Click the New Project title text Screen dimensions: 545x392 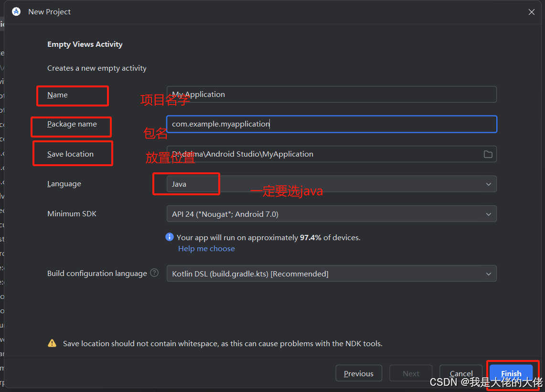pos(49,12)
